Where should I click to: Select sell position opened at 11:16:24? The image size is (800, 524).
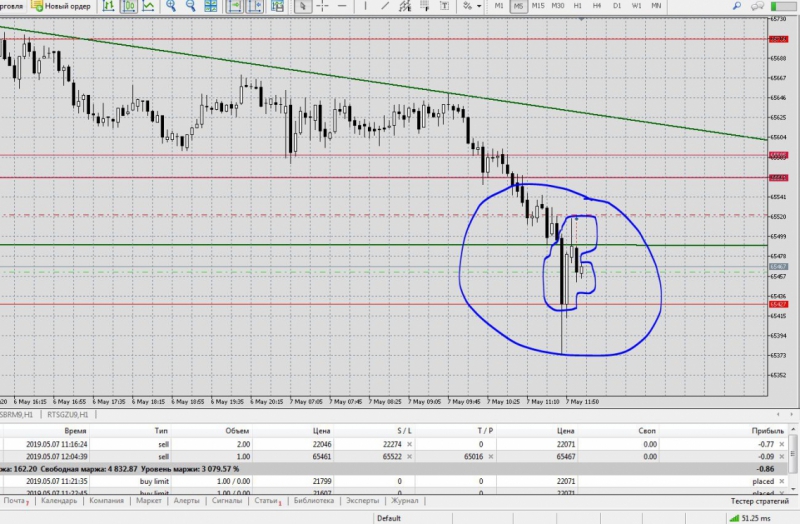(x=394, y=444)
